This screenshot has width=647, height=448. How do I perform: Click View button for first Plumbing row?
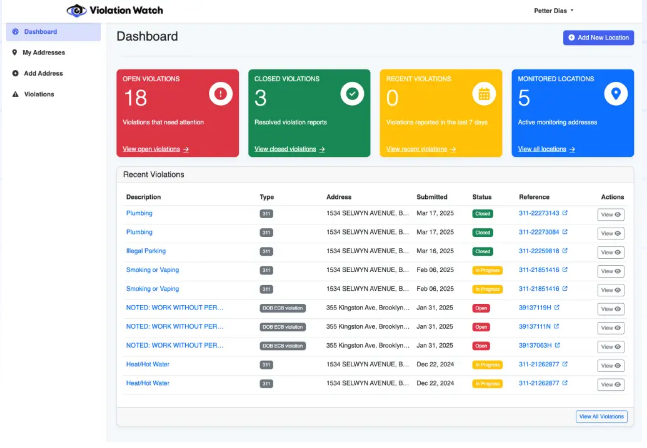610,214
